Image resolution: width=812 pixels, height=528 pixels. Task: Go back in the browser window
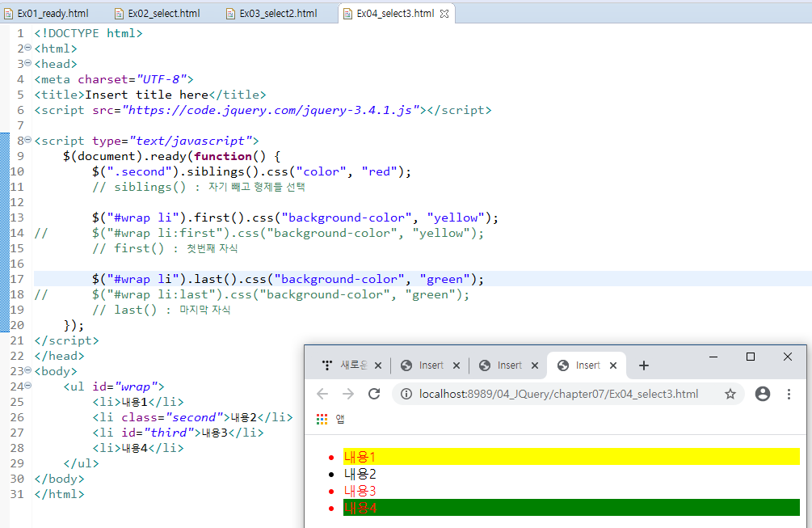coord(322,395)
